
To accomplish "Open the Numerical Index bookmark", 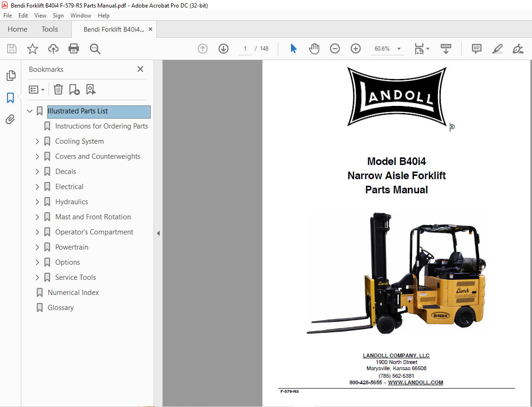I will 73,293.
